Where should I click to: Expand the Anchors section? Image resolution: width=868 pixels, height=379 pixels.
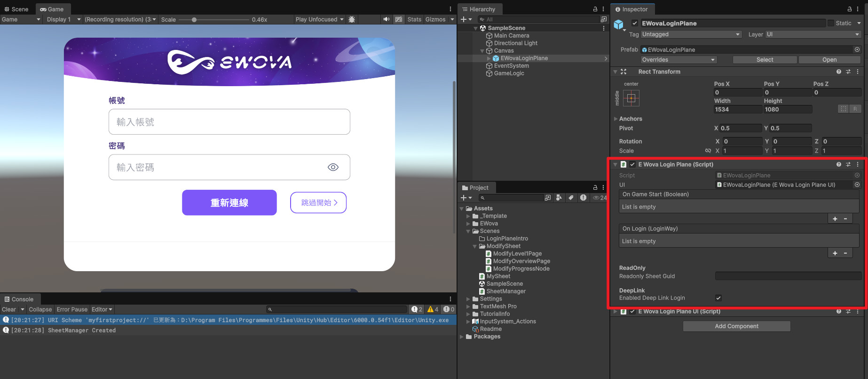click(x=615, y=119)
